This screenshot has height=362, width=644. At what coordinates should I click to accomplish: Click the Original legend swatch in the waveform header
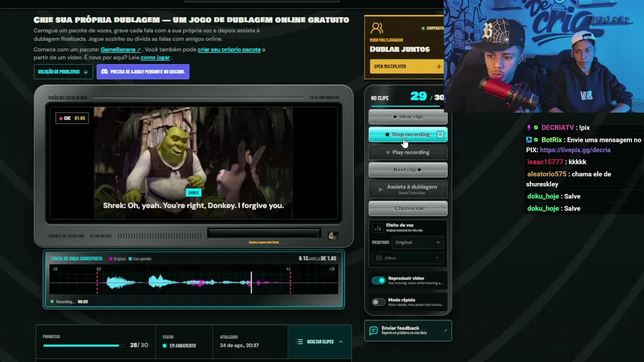pos(110,259)
